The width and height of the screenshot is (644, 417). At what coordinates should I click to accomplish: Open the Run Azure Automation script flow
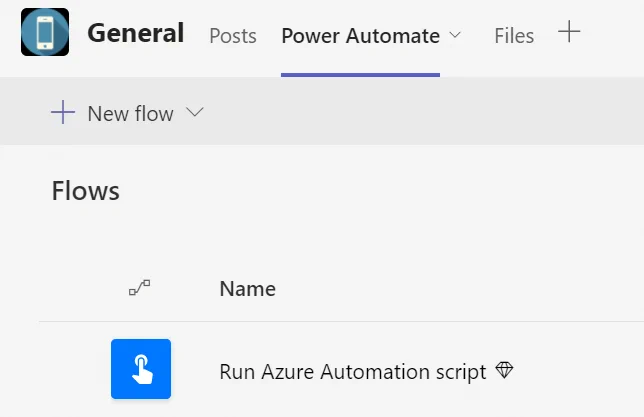pos(353,372)
